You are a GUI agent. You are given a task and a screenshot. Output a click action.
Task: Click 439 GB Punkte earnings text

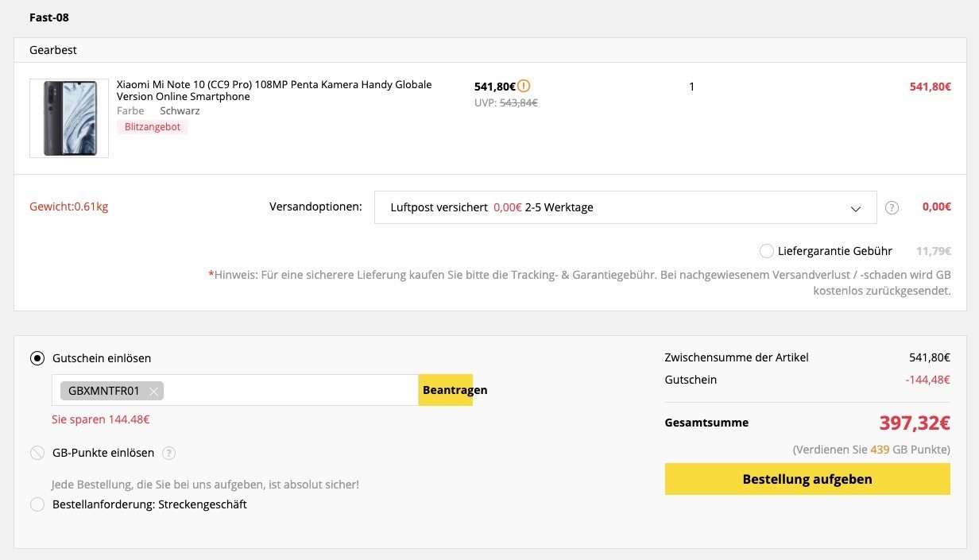coord(872,450)
